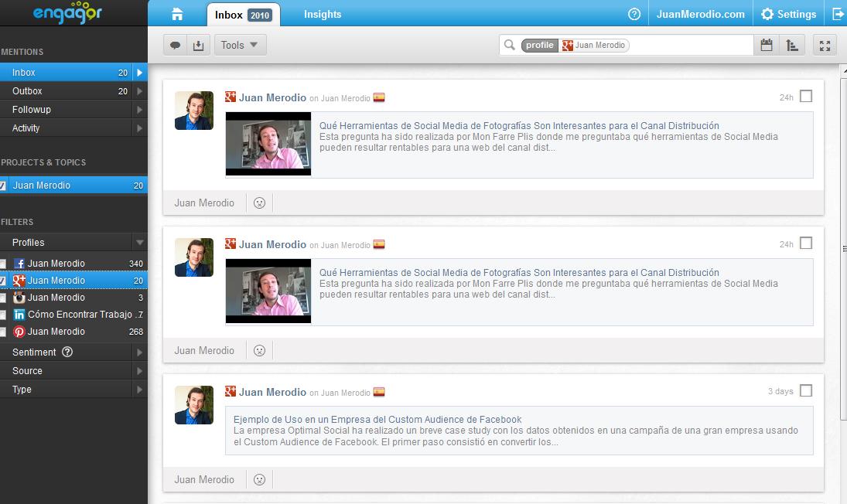Viewport: 847px width, 504px height.
Task: Open the help question mark icon
Action: point(634,14)
